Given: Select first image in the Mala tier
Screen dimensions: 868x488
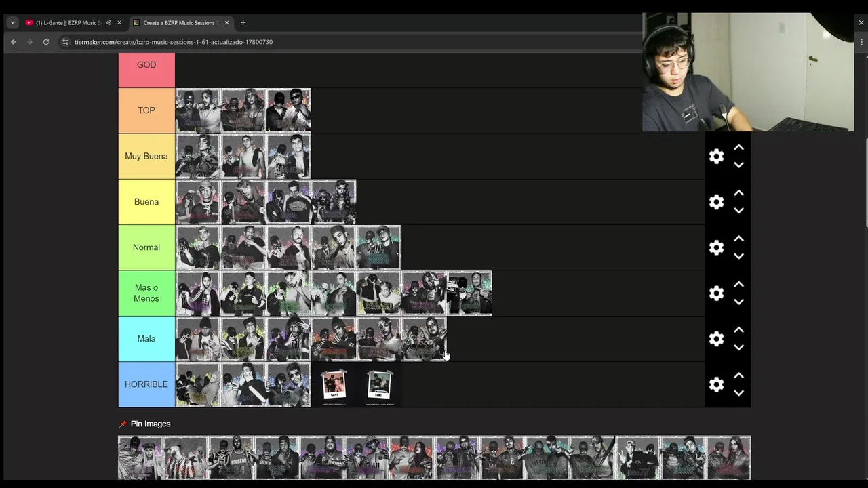Looking at the screenshot, I should point(198,339).
